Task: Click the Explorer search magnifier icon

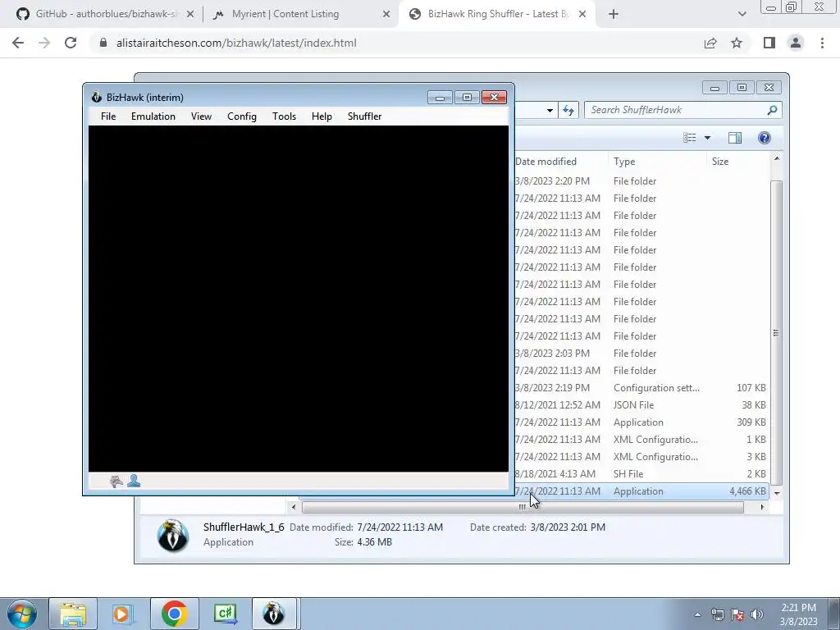Action: click(x=772, y=110)
